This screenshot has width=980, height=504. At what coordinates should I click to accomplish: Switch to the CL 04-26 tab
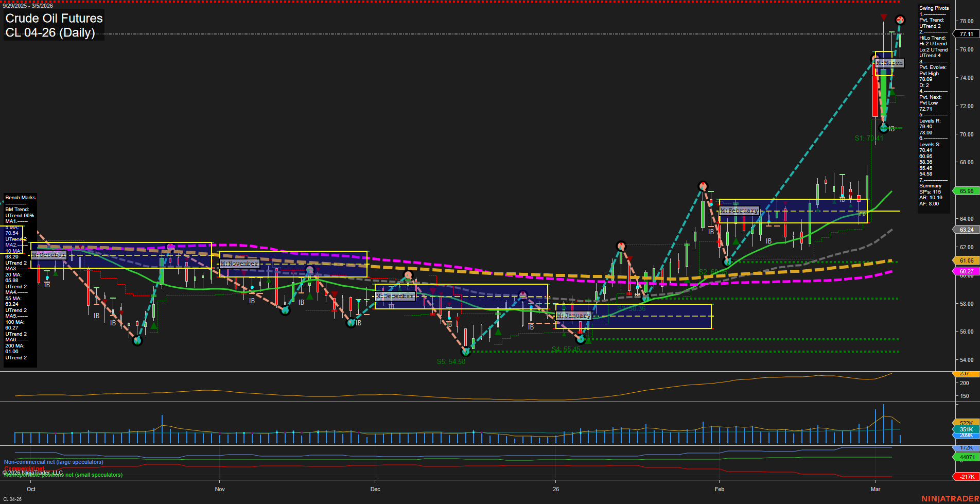pos(11,498)
